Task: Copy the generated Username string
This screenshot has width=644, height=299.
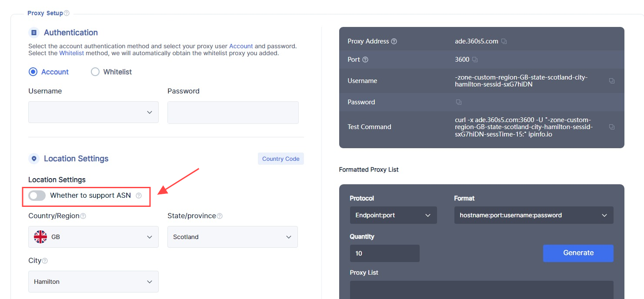Action: 611,81
